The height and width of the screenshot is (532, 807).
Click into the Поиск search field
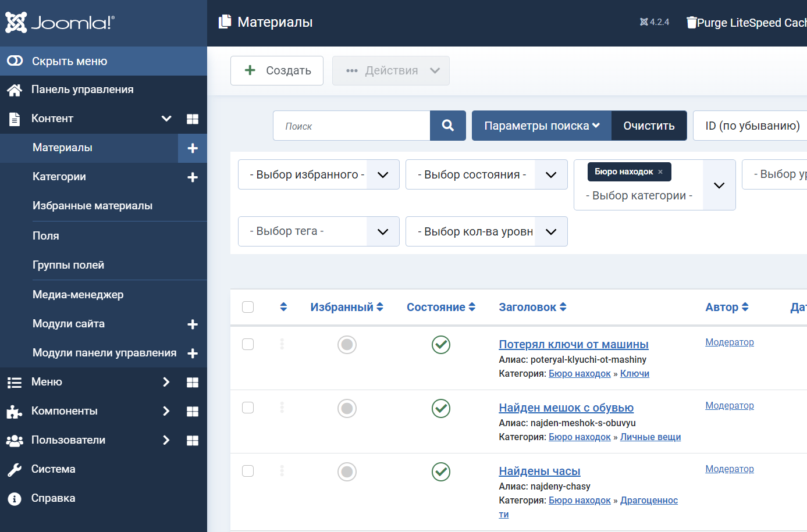[351, 126]
